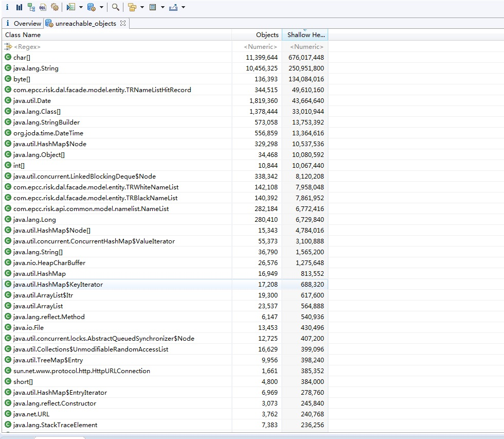Click the 11,399,644 objects count cell
This screenshot has height=439, width=504.
[262, 57]
